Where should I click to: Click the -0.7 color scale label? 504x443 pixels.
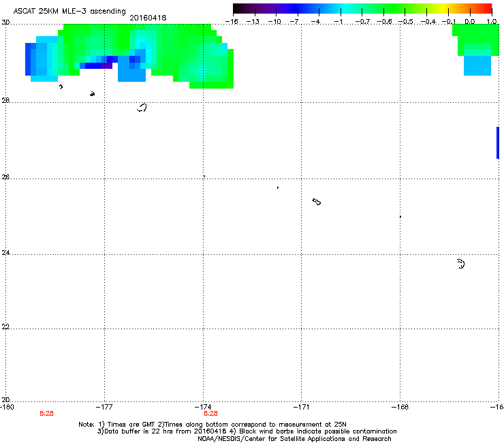click(362, 22)
